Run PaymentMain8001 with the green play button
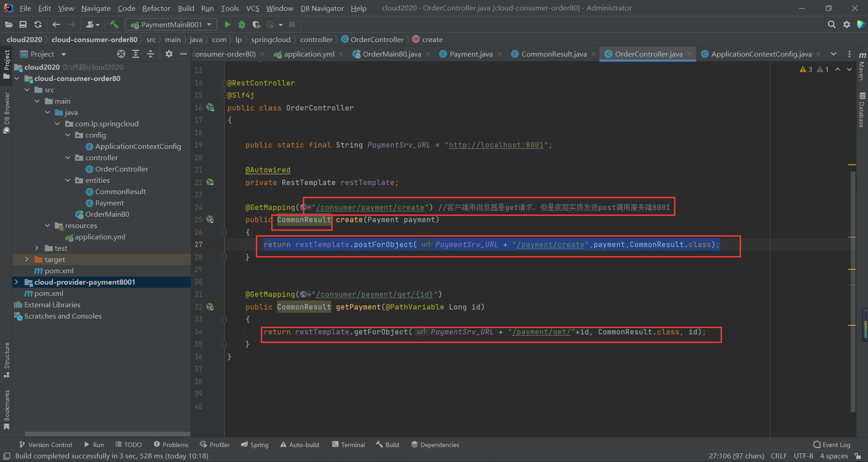This screenshot has height=462, width=868. click(227, 24)
